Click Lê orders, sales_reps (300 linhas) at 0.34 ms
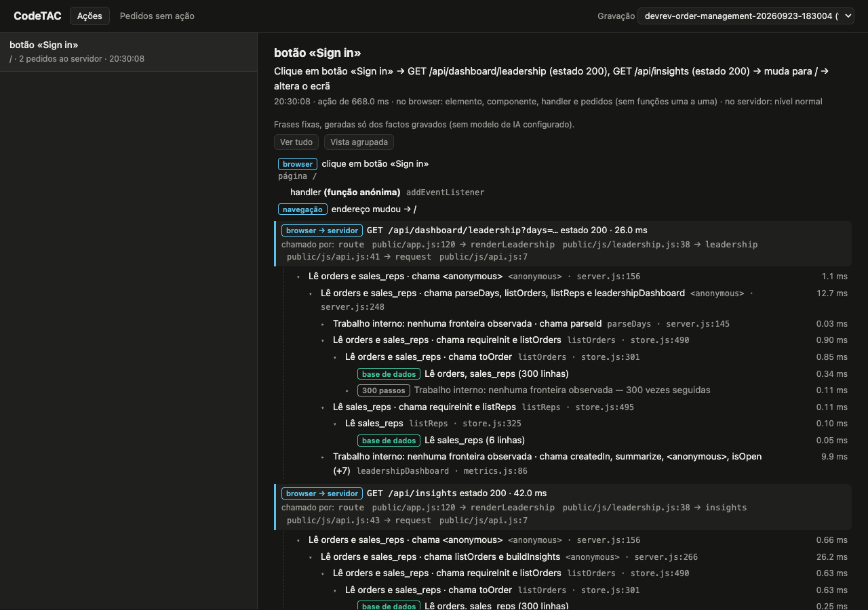The image size is (868, 610). click(x=496, y=374)
